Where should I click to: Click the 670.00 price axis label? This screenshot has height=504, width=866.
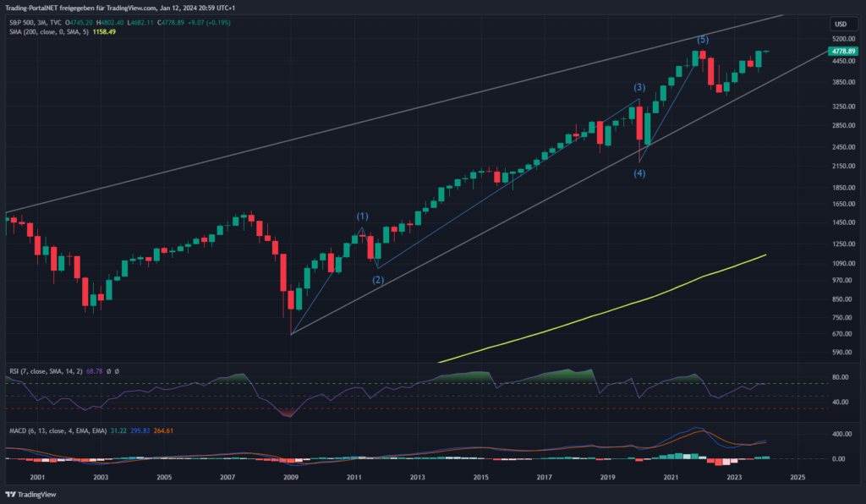(x=843, y=335)
